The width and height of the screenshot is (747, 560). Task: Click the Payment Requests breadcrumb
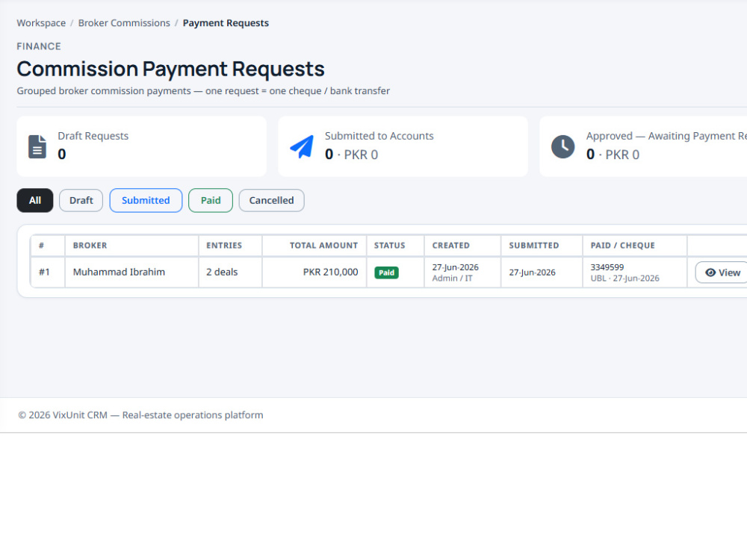click(x=226, y=23)
